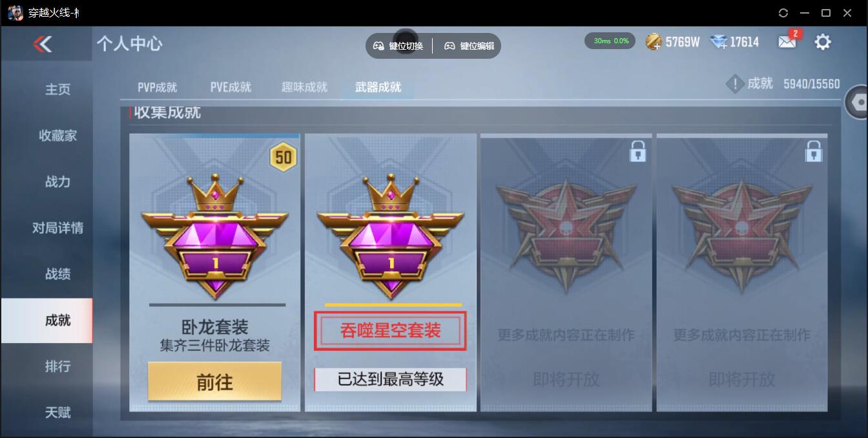This screenshot has height=438, width=868.
Task: Click the emulator refresh icon in title bar
Action: [x=783, y=13]
